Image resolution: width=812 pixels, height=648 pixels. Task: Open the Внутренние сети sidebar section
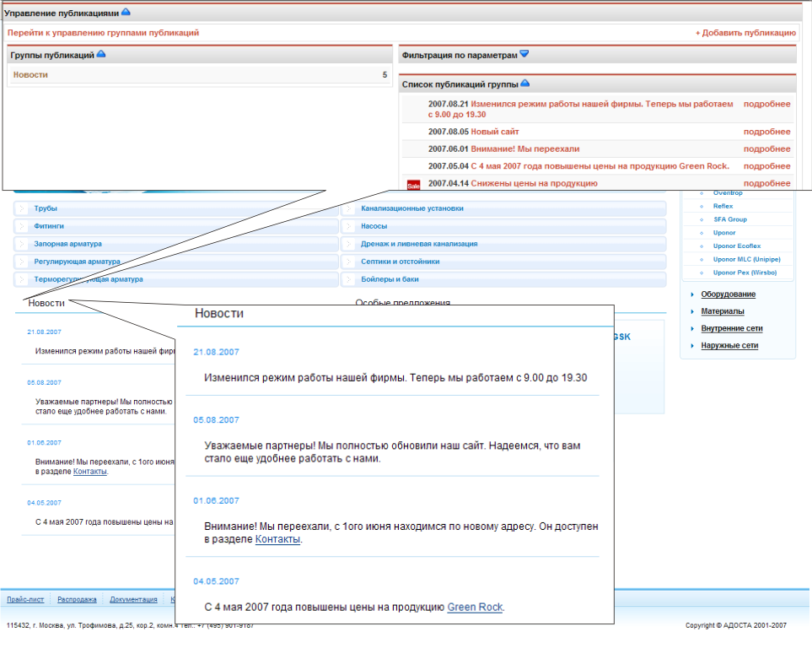pos(732,328)
